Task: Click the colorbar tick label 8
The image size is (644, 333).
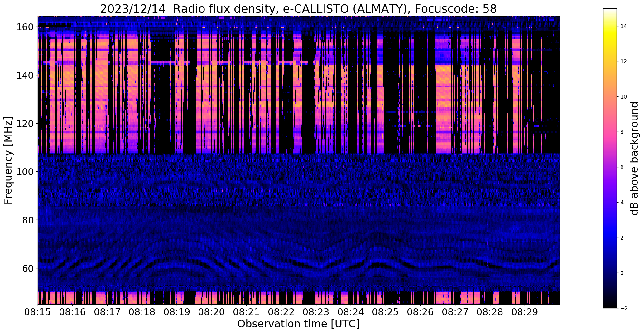Action: 622,132
